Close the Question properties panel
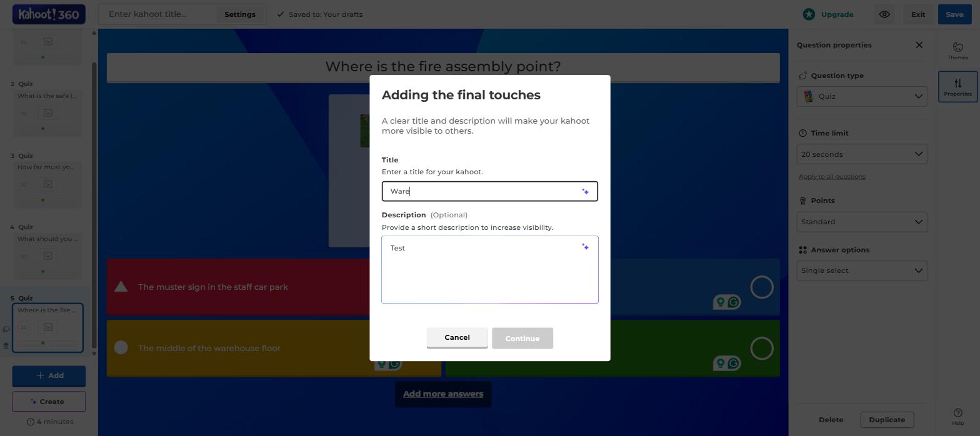This screenshot has width=980, height=436. click(919, 45)
